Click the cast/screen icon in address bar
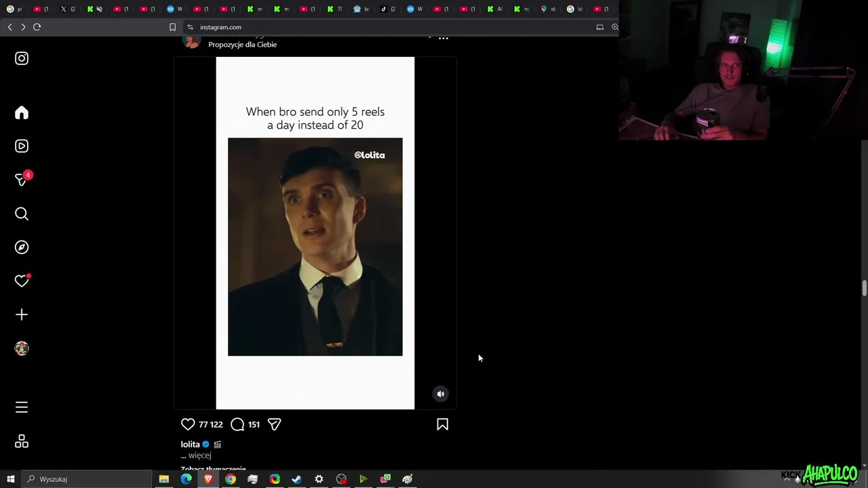Image resolution: width=868 pixels, height=488 pixels. click(x=599, y=27)
